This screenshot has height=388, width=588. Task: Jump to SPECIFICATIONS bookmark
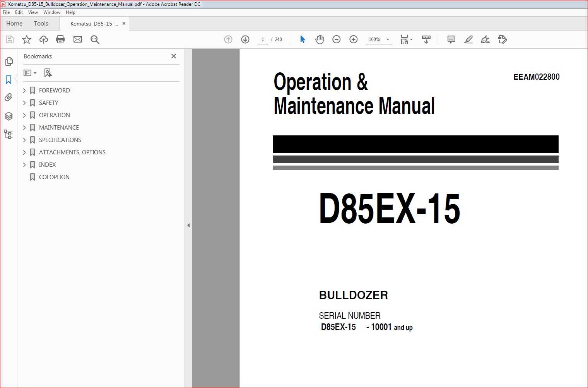(x=60, y=140)
